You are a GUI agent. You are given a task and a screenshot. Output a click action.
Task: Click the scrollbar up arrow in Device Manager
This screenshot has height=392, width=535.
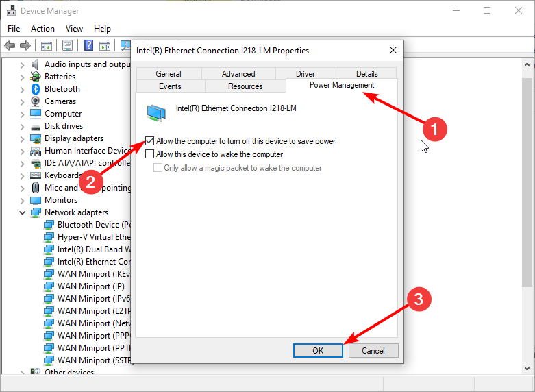coord(527,64)
